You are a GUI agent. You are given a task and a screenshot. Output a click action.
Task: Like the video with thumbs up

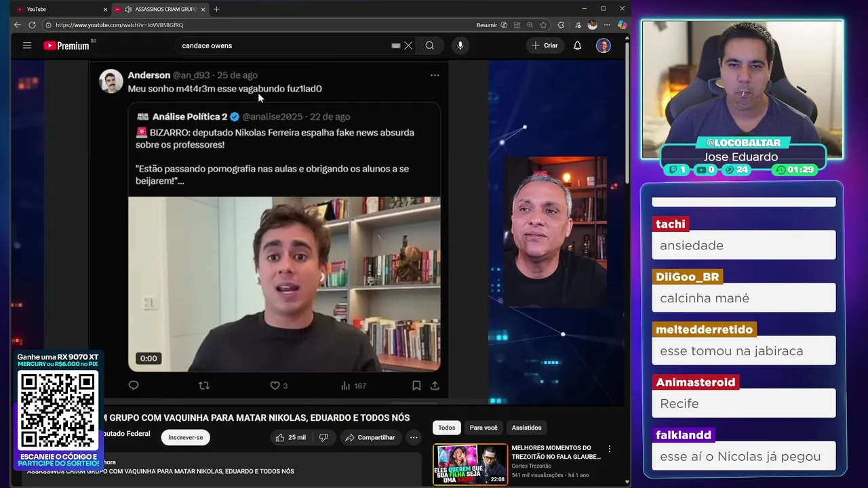[290, 438]
